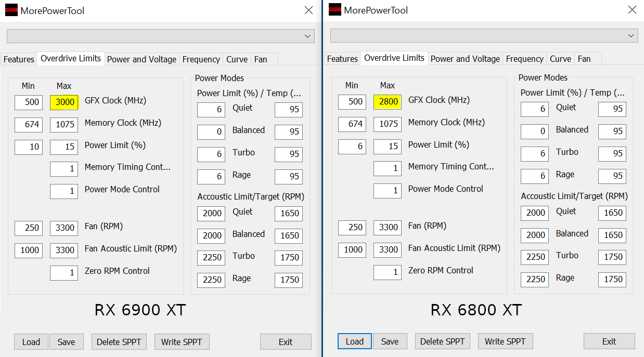Click GFX Clock min field in RX 6900 XT window
The image size is (644, 357).
click(29, 102)
